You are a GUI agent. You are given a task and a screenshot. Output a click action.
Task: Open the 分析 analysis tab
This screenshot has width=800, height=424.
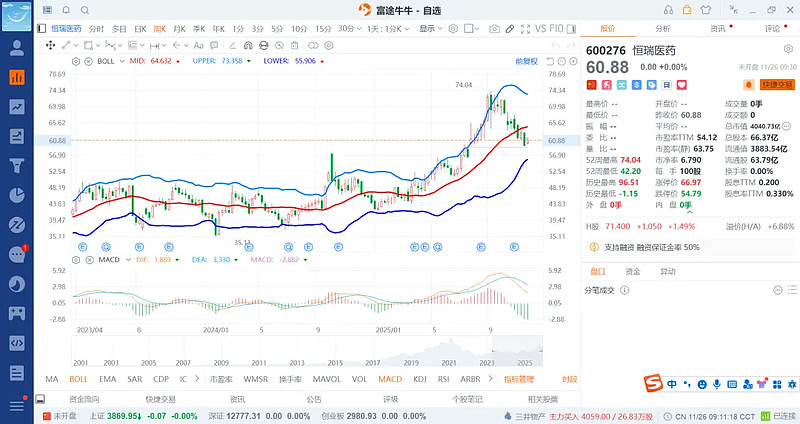[x=663, y=29]
